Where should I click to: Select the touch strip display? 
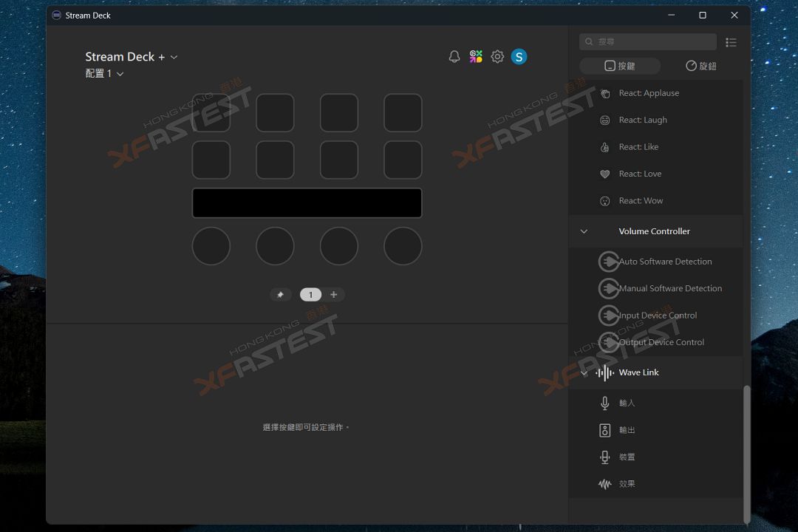pos(307,203)
